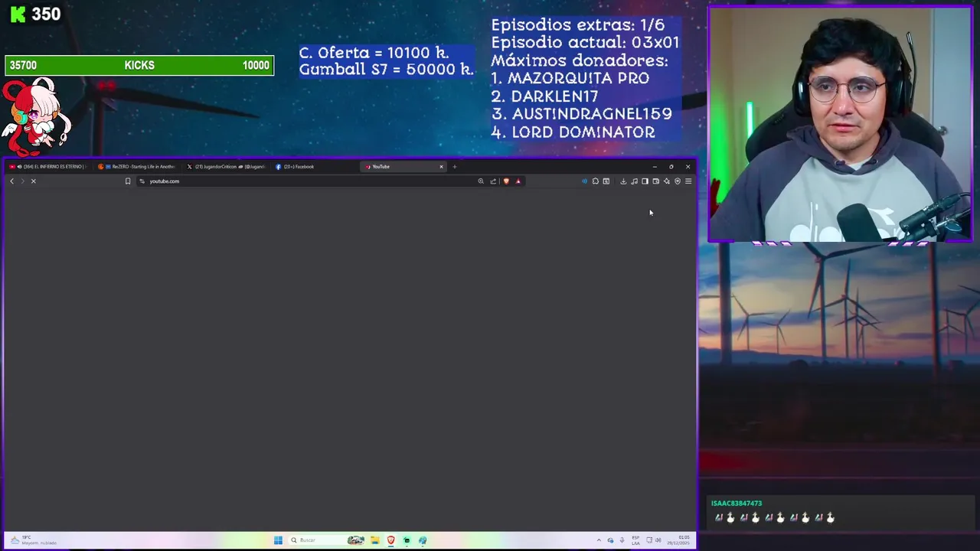Open the browser hamburger main menu
The width and height of the screenshot is (980, 551).
[688, 181]
